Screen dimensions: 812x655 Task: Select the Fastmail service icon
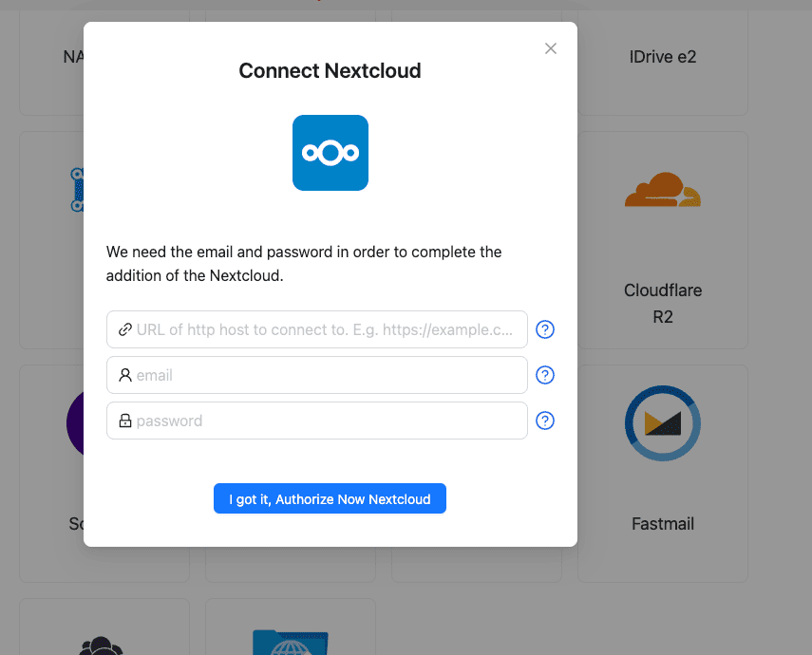pos(662,423)
